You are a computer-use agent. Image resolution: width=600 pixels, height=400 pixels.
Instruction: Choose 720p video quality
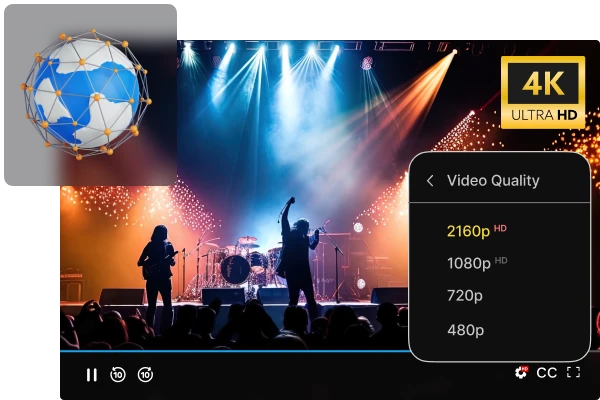coord(465,296)
